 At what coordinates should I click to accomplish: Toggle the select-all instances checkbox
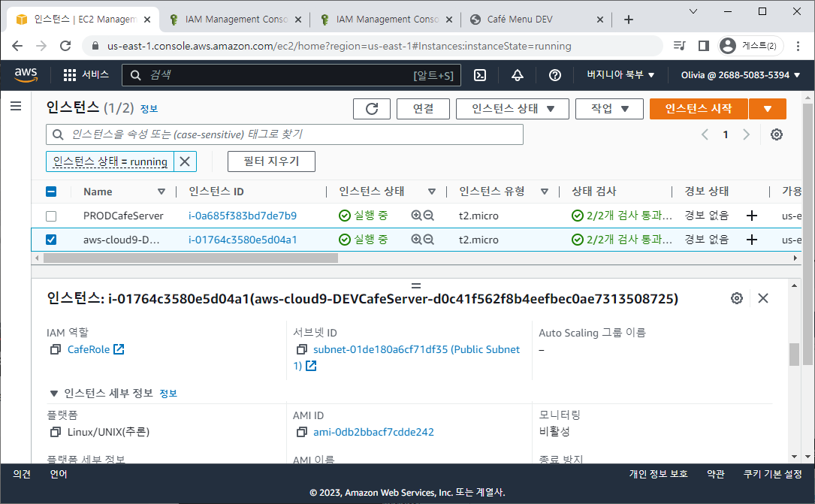point(51,192)
